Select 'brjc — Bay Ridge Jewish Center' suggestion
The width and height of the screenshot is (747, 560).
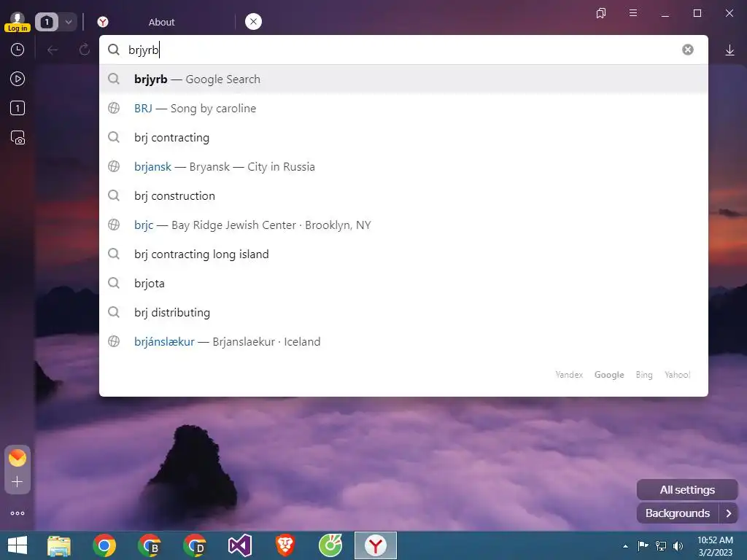[403, 225]
